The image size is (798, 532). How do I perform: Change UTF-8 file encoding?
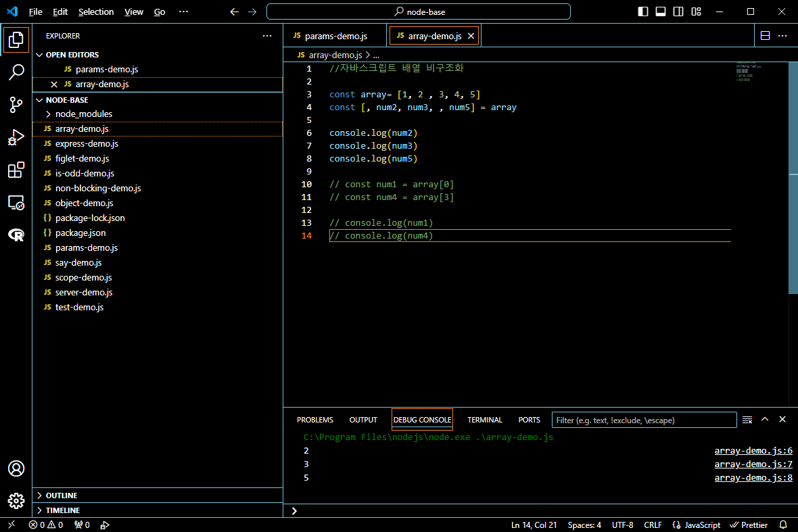[622, 525]
